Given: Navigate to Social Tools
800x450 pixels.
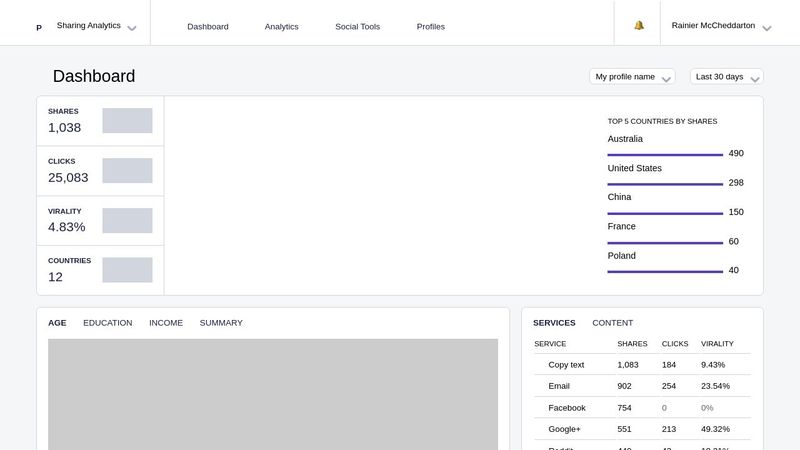Looking at the screenshot, I should (357, 27).
